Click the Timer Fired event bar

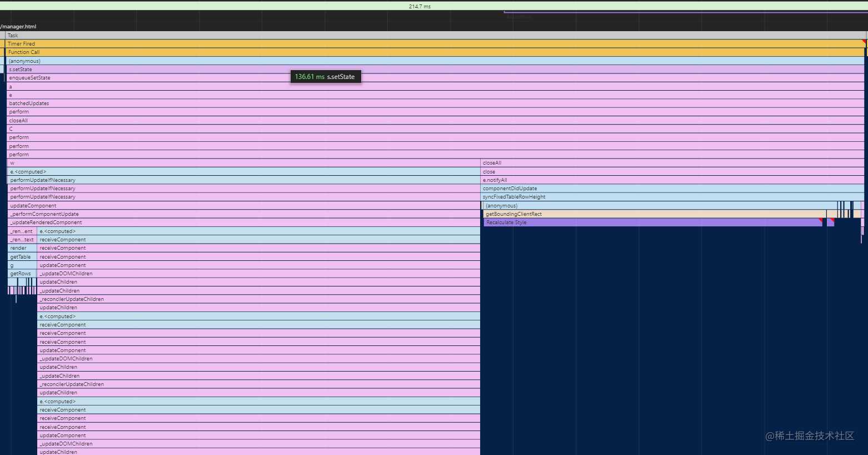pos(436,43)
